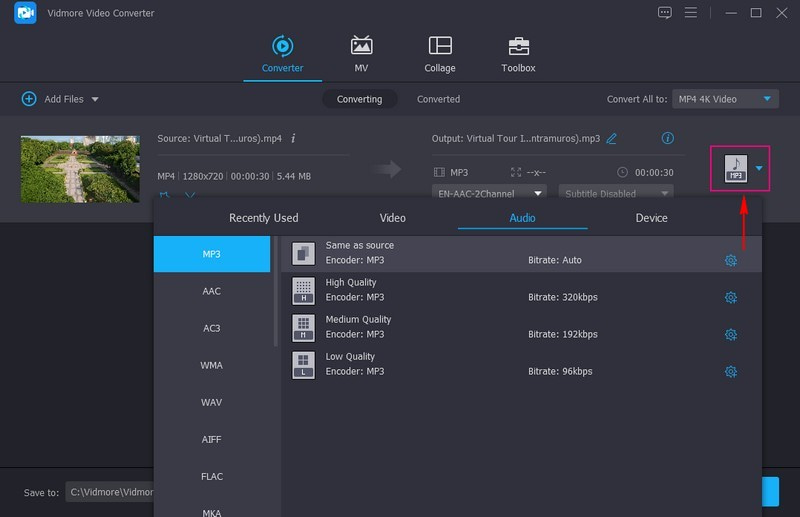The height and width of the screenshot is (517, 800).
Task: Select the Device format tab
Action: click(651, 218)
